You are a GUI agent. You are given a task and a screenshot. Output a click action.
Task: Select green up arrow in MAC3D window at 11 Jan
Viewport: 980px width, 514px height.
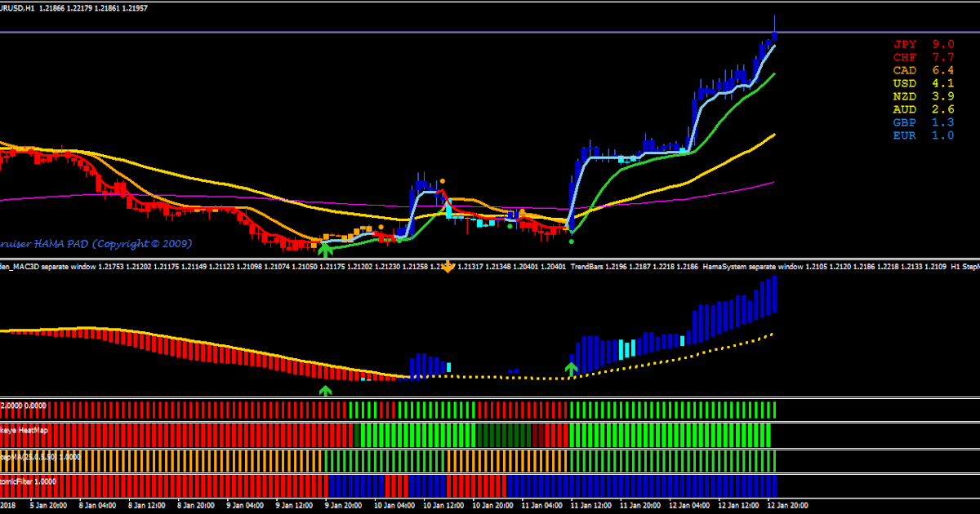coord(572,370)
